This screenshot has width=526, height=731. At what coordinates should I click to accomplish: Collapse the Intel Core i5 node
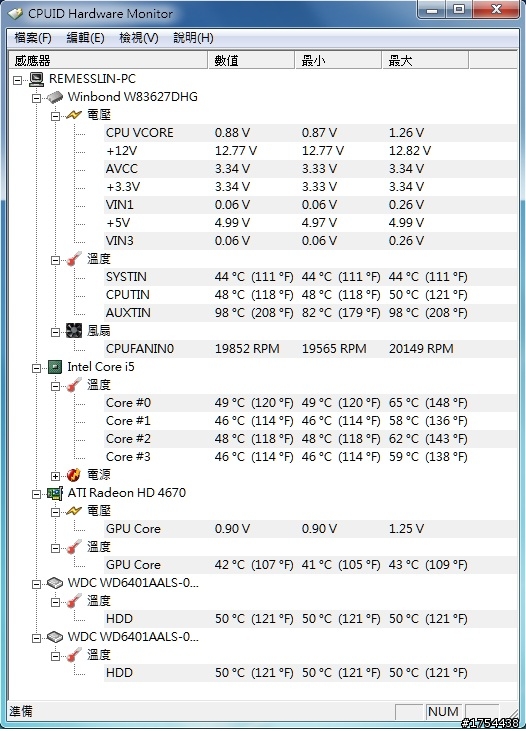(x=36, y=368)
